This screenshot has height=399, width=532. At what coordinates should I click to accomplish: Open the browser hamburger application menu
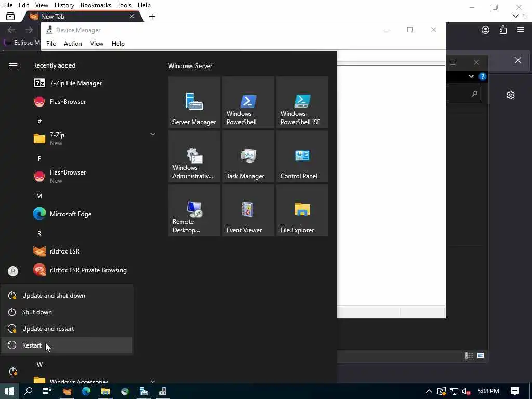click(x=521, y=30)
